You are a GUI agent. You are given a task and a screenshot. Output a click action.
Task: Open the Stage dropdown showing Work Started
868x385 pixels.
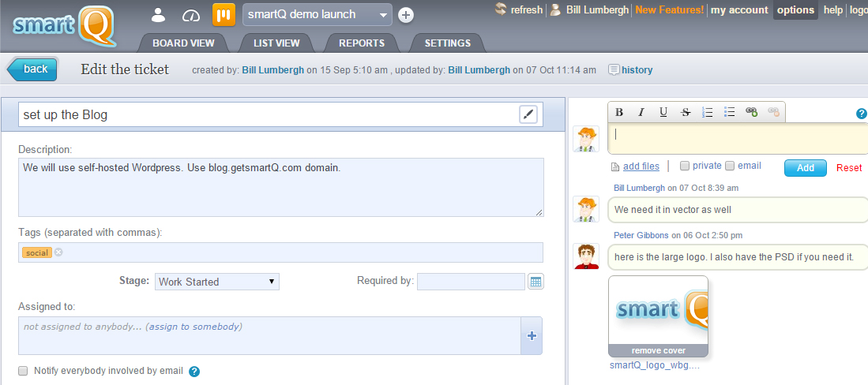pyautogui.click(x=217, y=282)
